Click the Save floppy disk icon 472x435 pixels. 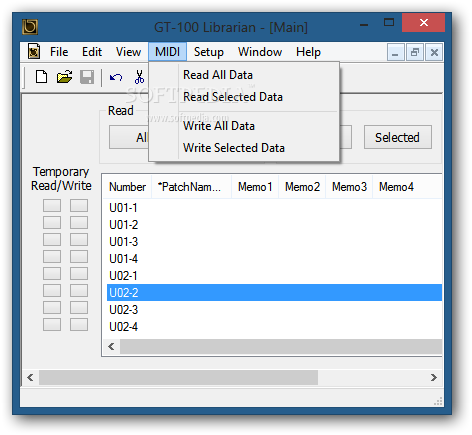(87, 77)
